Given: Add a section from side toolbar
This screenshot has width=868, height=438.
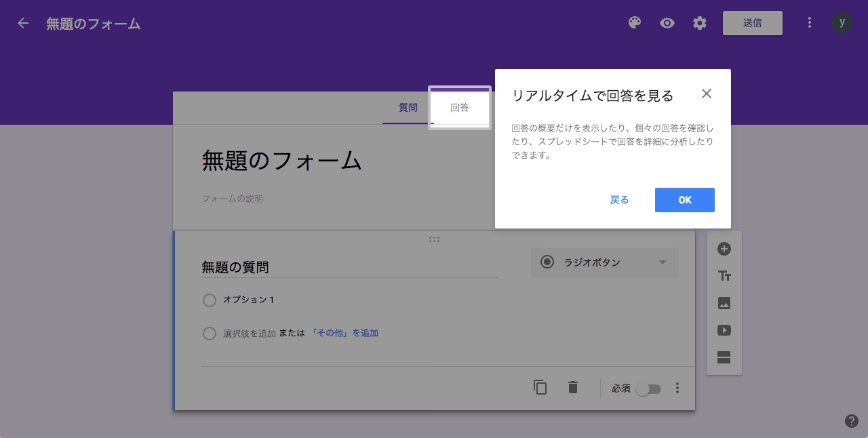Looking at the screenshot, I should click(724, 357).
